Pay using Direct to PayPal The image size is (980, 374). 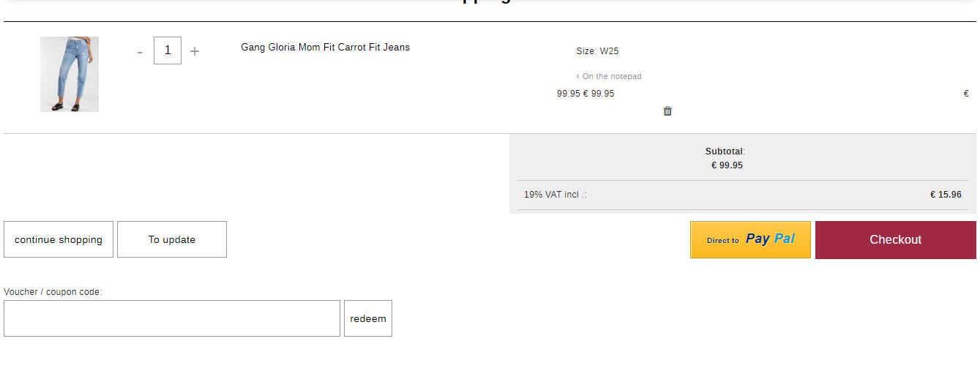pos(750,239)
